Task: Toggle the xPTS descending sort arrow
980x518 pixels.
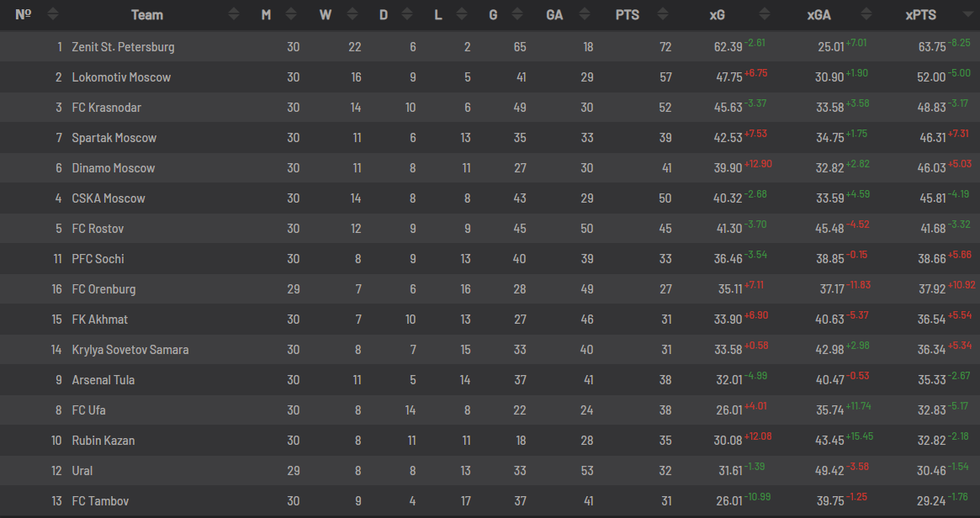Action: click(x=967, y=14)
